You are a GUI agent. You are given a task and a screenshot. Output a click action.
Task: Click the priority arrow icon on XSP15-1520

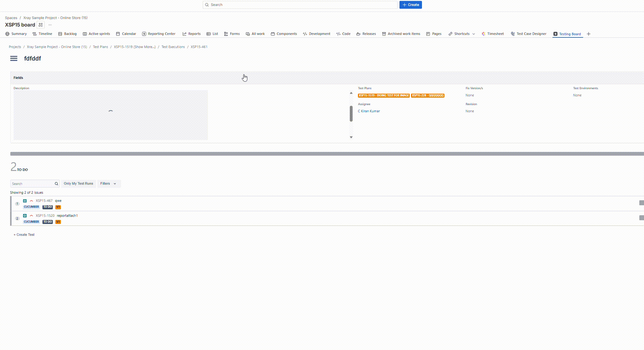click(31, 216)
